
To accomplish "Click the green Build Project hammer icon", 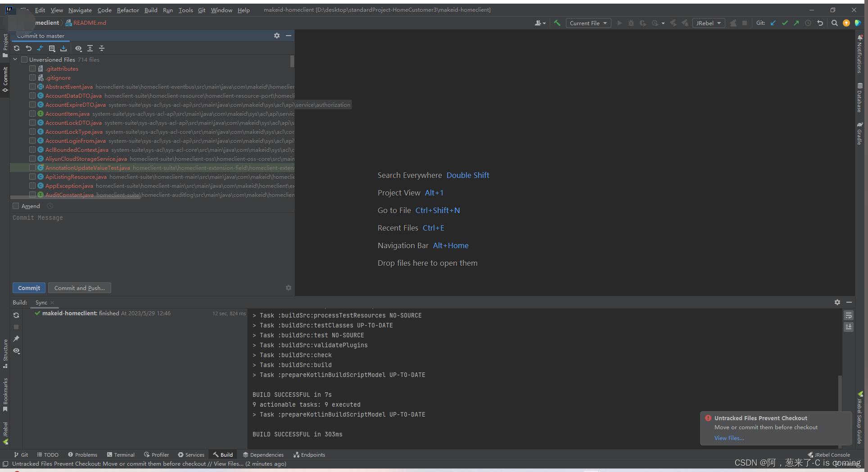I will click(x=557, y=23).
